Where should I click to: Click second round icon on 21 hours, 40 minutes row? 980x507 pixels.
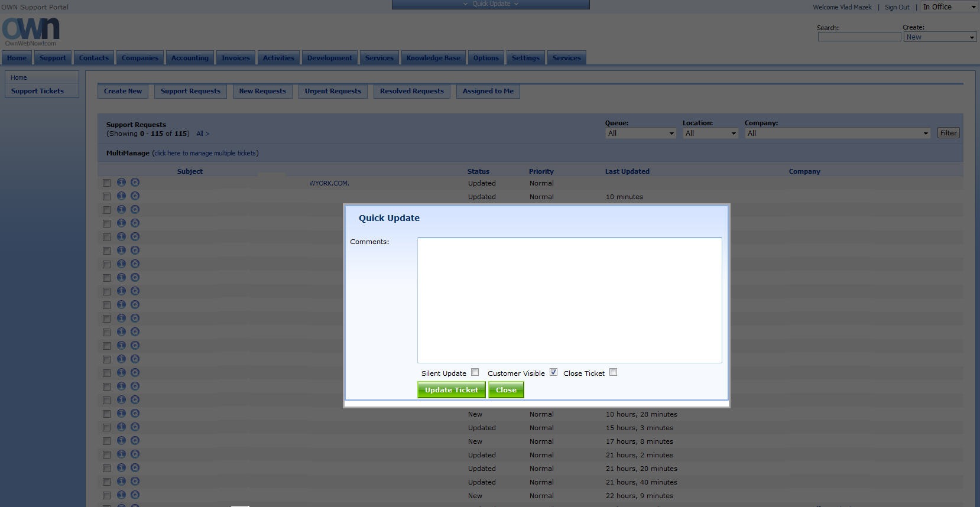(135, 482)
